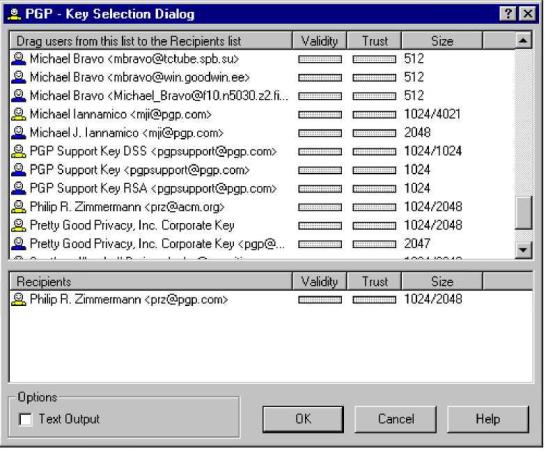Screen dimensions: 545x450
Task: Click key icon for Michael Bravo mbravo@tctube.spb.su
Action: (x=18, y=59)
